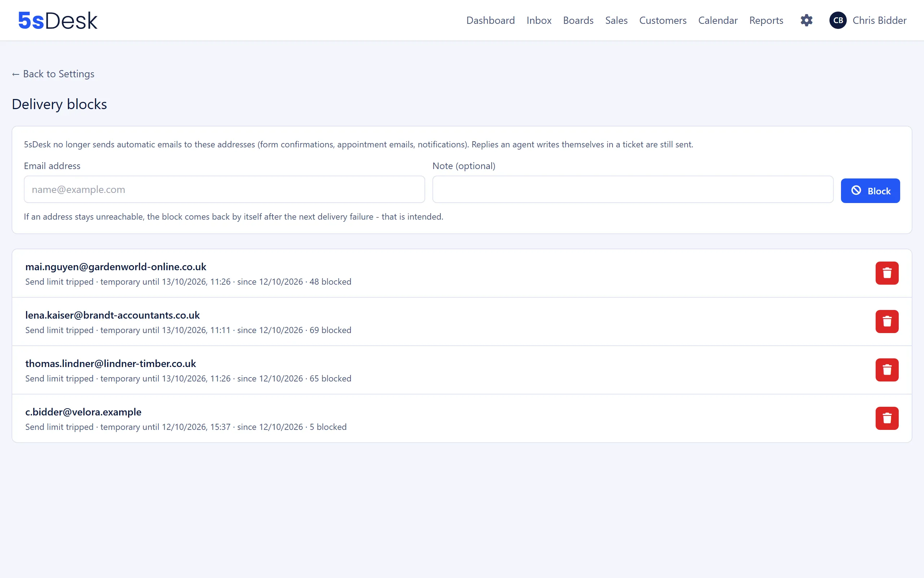Screen dimensions: 924x578
Task: Select lena.kaiser@brandt-accountants.co.uk address text
Action: point(113,315)
